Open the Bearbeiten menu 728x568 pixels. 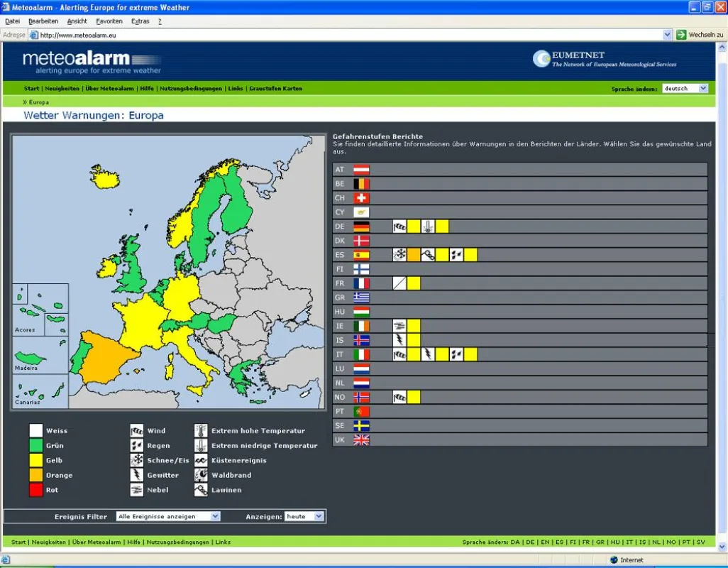click(x=43, y=21)
